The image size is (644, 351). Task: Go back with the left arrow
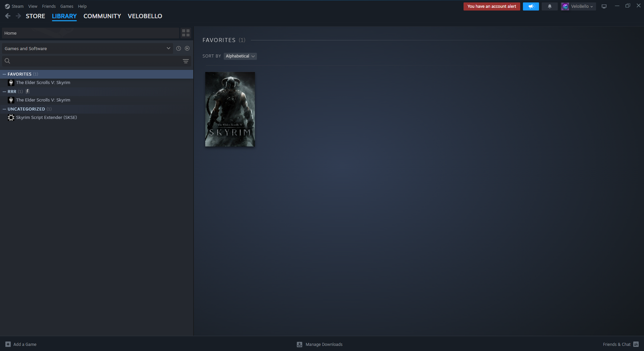[8, 16]
